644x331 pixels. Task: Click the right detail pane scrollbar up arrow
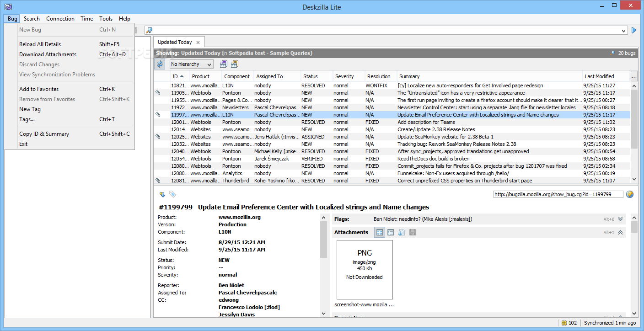(634, 217)
